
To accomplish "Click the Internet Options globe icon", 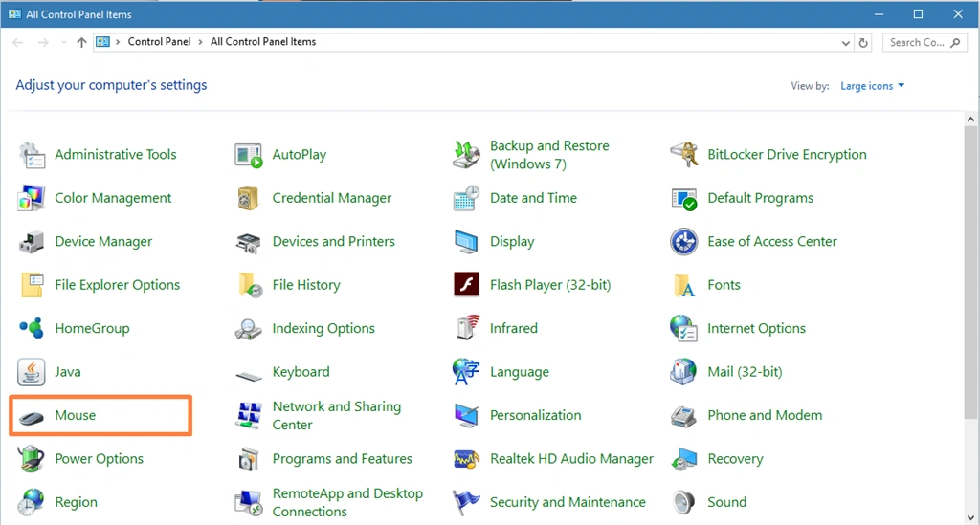I will (683, 328).
